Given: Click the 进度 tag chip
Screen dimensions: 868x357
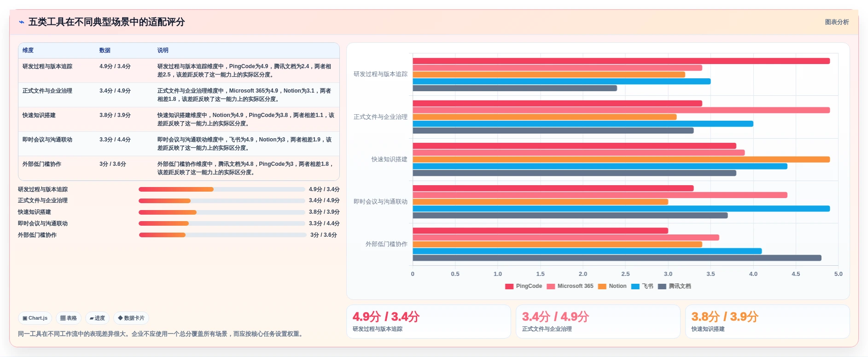Looking at the screenshot, I should (97, 318).
